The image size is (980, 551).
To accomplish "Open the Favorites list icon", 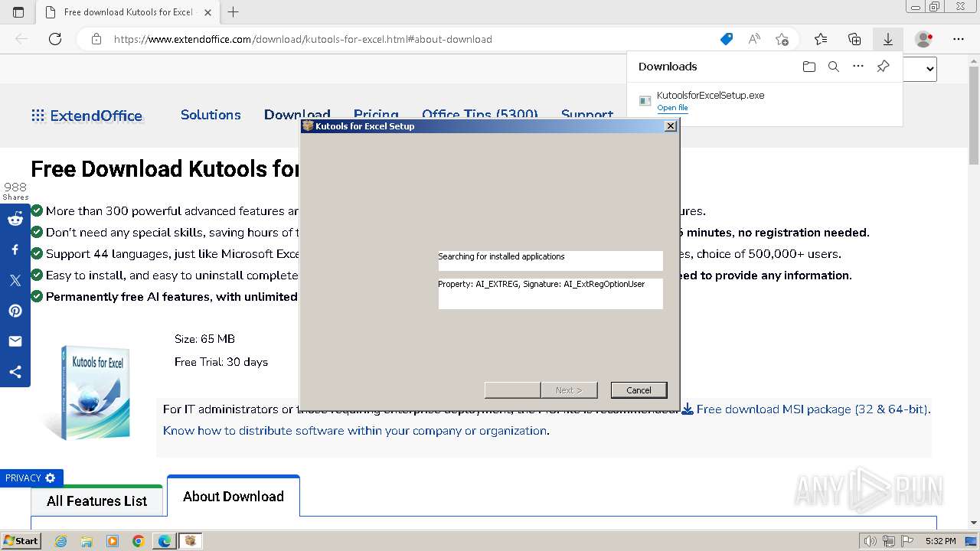I will pyautogui.click(x=821, y=39).
